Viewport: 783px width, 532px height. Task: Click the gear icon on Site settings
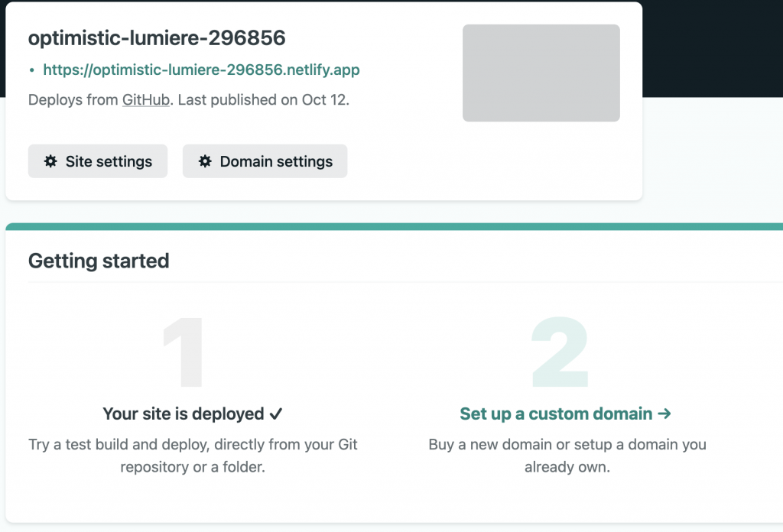(x=50, y=161)
